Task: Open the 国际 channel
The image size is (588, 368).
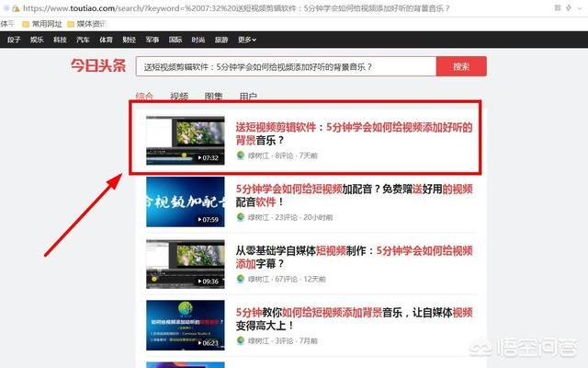Action: pos(175,40)
